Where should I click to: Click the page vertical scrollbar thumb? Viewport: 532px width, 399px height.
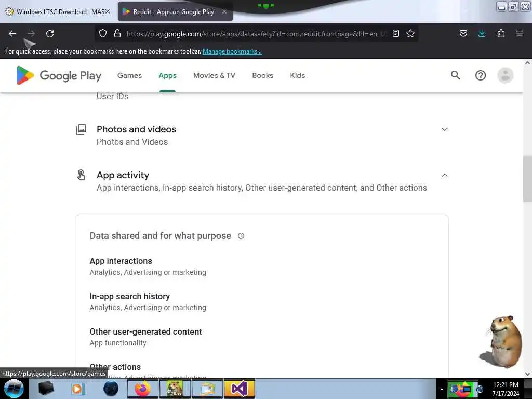(x=527, y=180)
